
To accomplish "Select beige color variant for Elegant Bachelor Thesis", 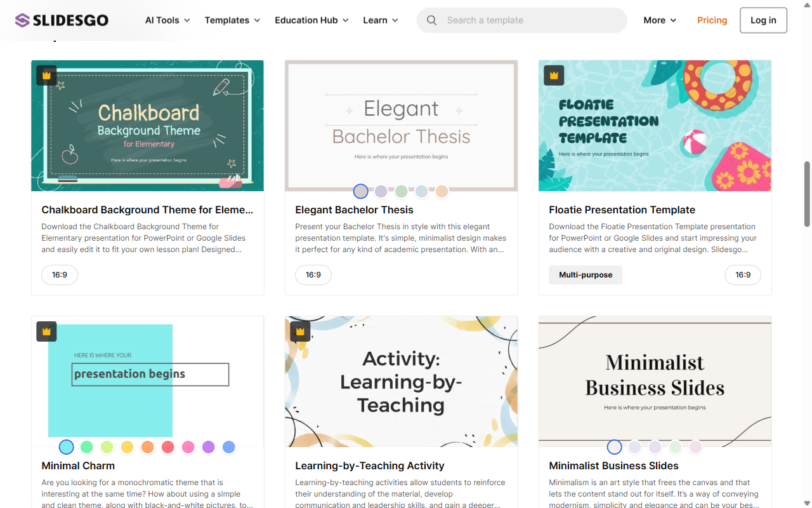I will click(x=360, y=191).
